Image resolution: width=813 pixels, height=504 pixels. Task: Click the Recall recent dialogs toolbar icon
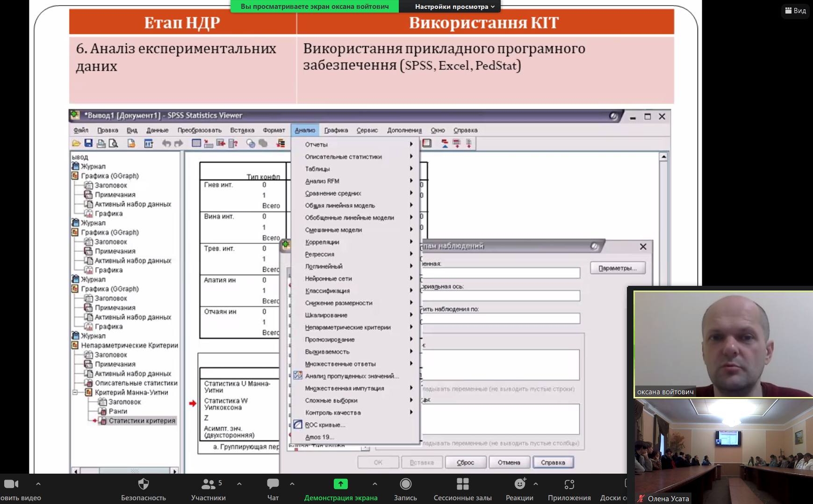tap(149, 143)
